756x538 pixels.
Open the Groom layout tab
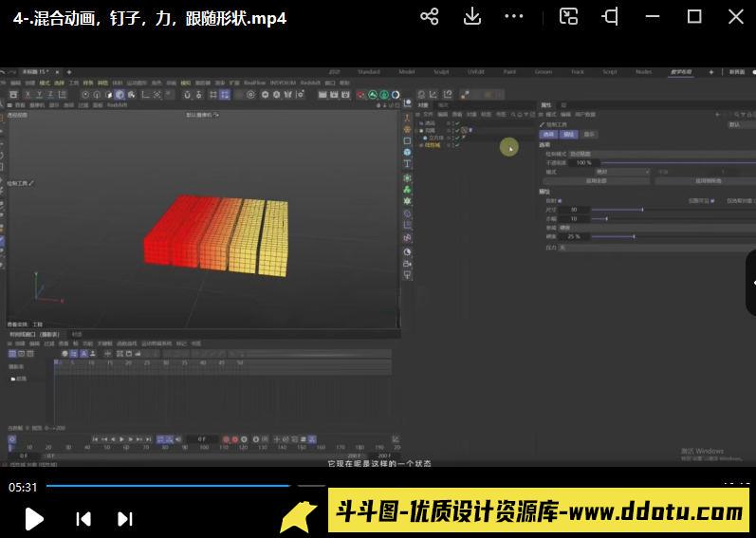tap(544, 72)
